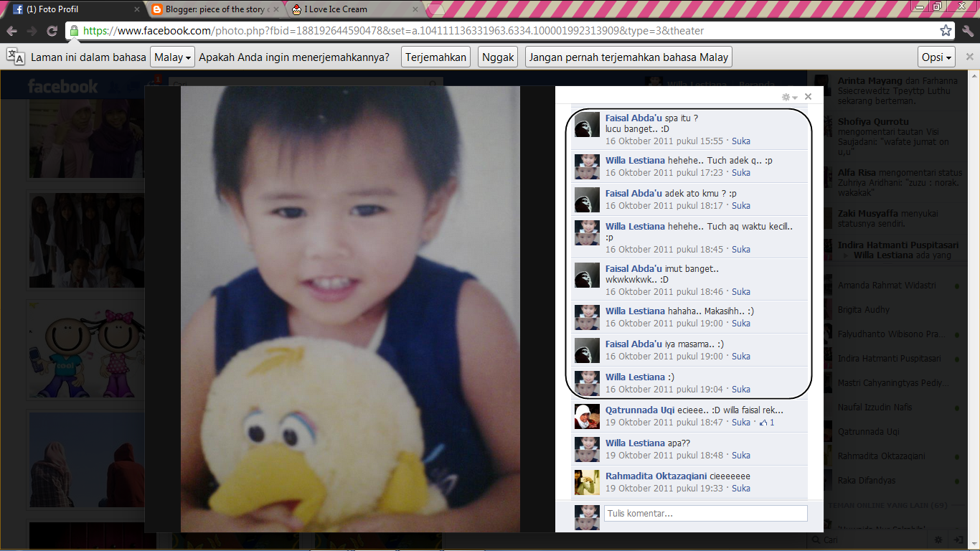Reload the page with refresh icon
The height and width of the screenshot is (551, 980).
[52, 31]
